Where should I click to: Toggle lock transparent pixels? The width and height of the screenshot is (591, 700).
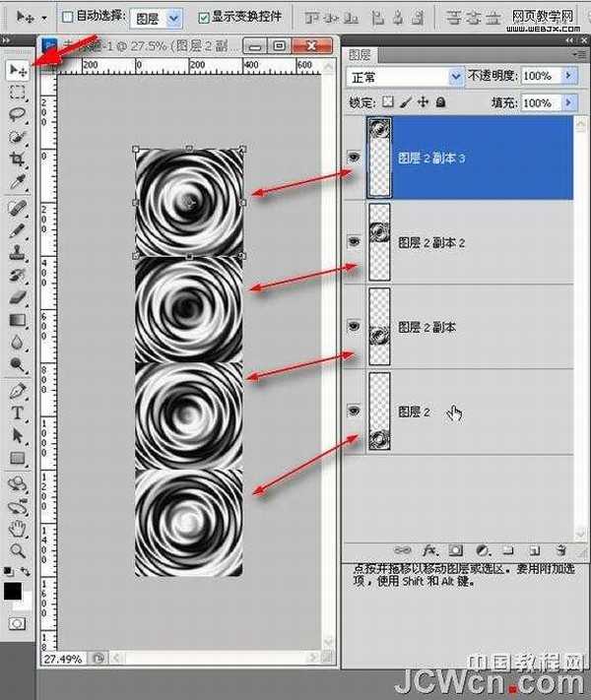coord(388,102)
